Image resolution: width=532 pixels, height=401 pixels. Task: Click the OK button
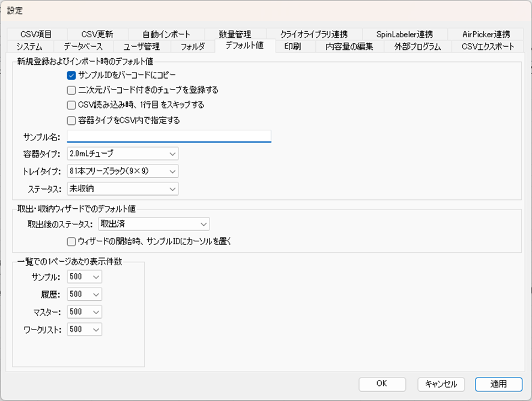[x=382, y=384]
